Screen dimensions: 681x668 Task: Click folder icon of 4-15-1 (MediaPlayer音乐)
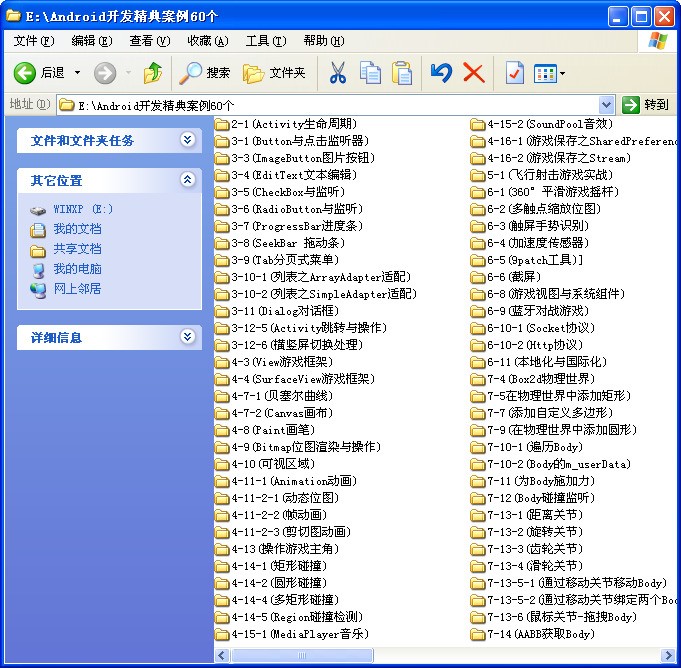[x=222, y=635]
